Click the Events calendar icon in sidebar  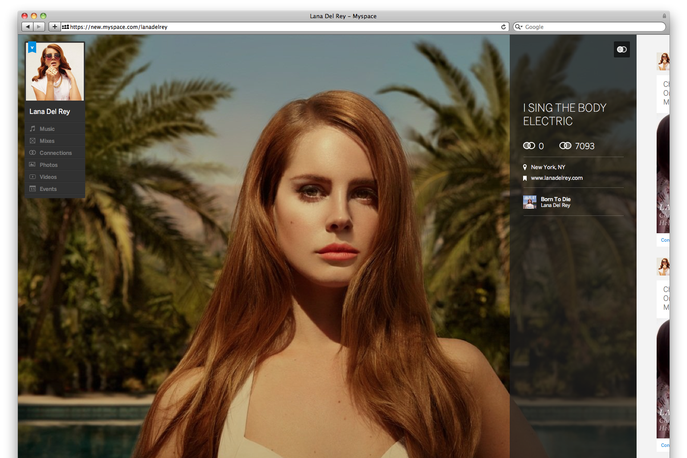click(33, 189)
